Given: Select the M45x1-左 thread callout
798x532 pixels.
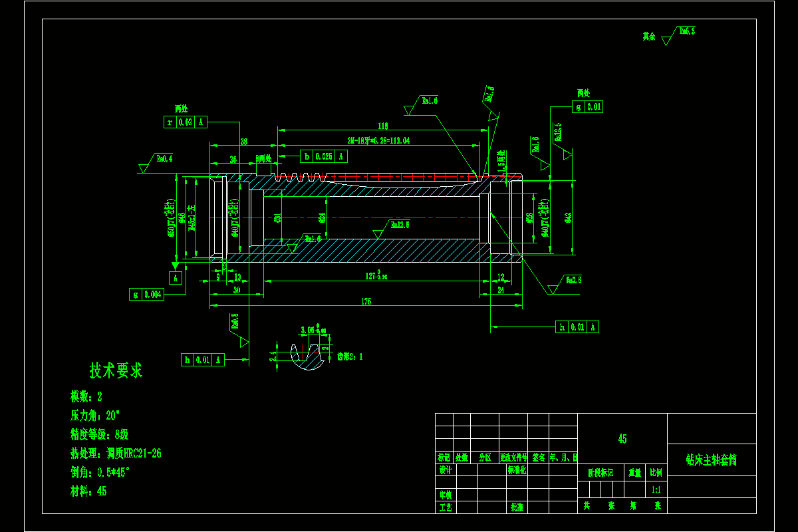Looking at the screenshot, I should [x=192, y=217].
